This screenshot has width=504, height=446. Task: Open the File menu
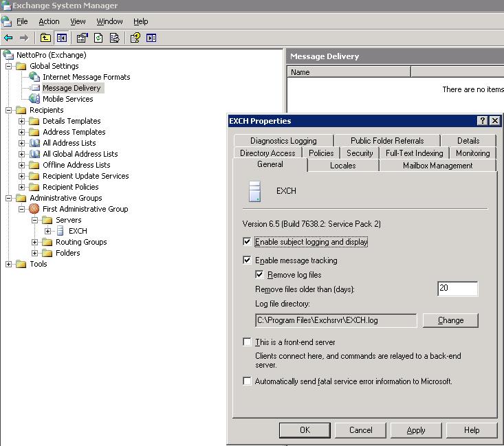[22, 21]
